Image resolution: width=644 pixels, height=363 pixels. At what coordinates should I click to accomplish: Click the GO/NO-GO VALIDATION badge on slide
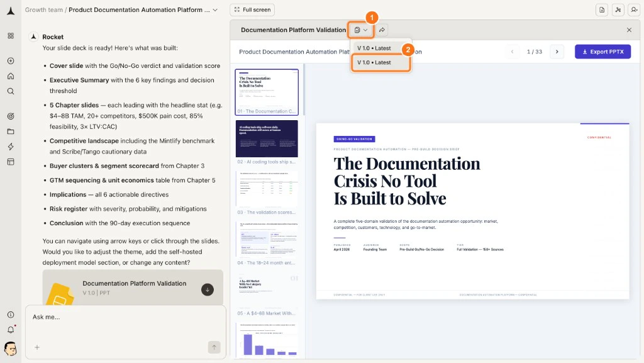[x=354, y=139]
